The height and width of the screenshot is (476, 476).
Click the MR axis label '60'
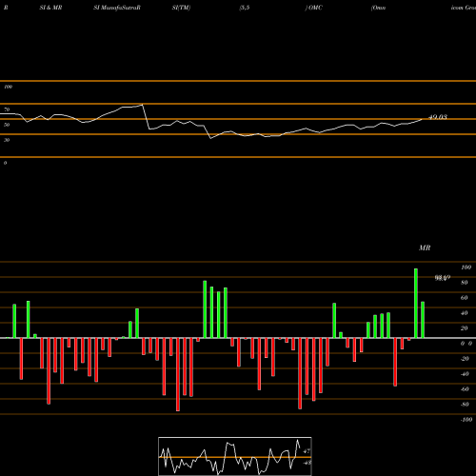click(465, 298)
